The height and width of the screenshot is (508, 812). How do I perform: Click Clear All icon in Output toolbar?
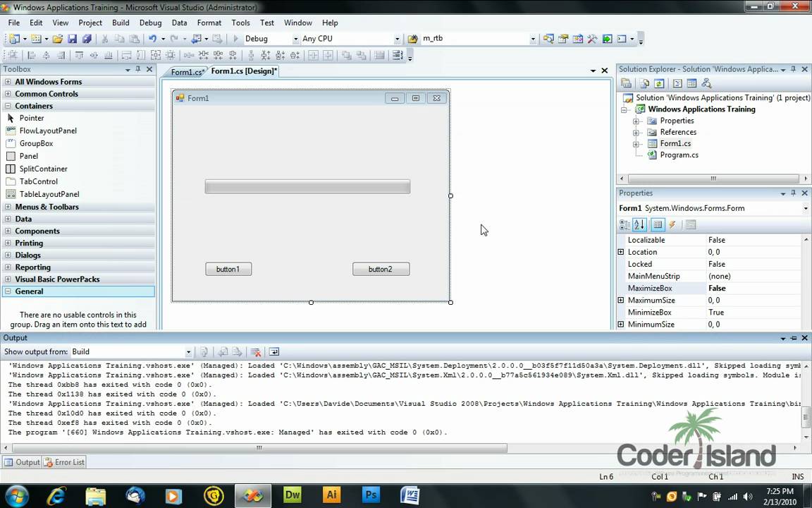click(255, 352)
